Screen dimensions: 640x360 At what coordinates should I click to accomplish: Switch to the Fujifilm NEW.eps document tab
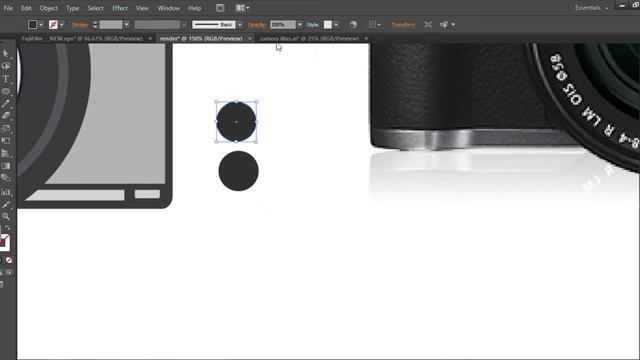[x=82, y=38]
